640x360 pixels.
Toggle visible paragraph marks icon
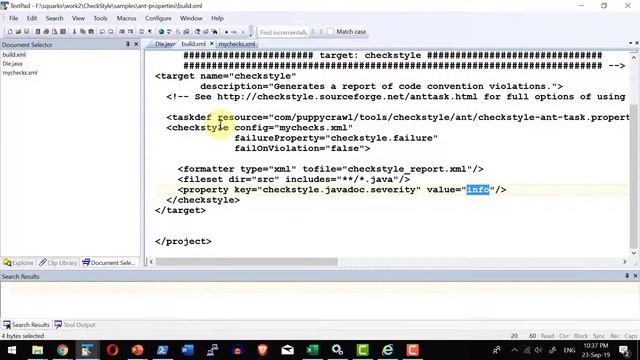coord(150,31)
